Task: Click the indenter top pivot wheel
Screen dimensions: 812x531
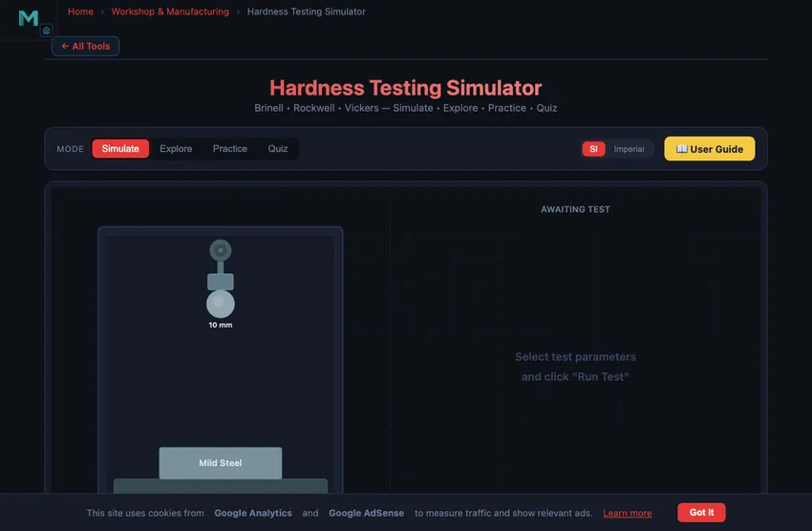Action: (221, 250)
